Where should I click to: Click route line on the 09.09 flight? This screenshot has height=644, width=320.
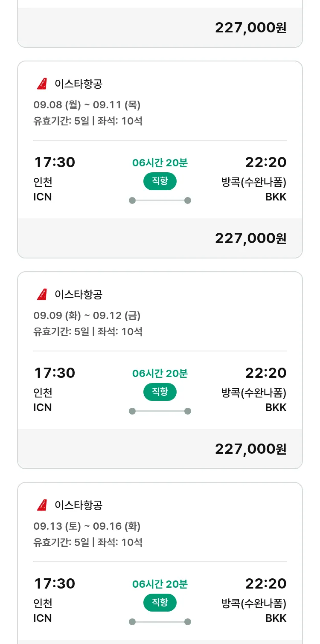[160, 411]
